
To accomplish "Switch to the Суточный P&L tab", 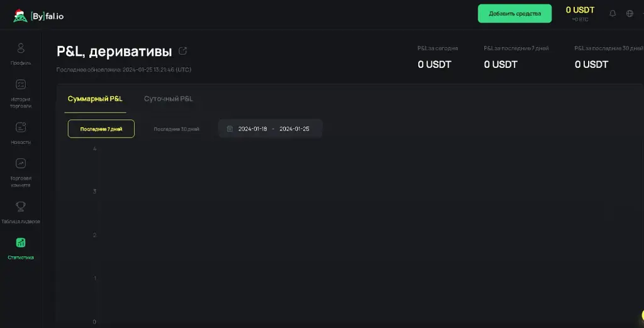I will (169, 99).
